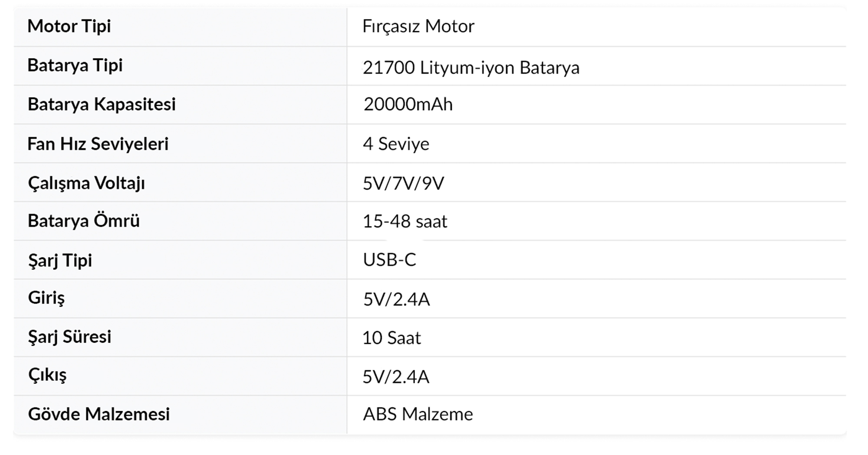Select the '10 Saat' charging time value
This screenshot has height=455, width=868.
pos(391,338)
